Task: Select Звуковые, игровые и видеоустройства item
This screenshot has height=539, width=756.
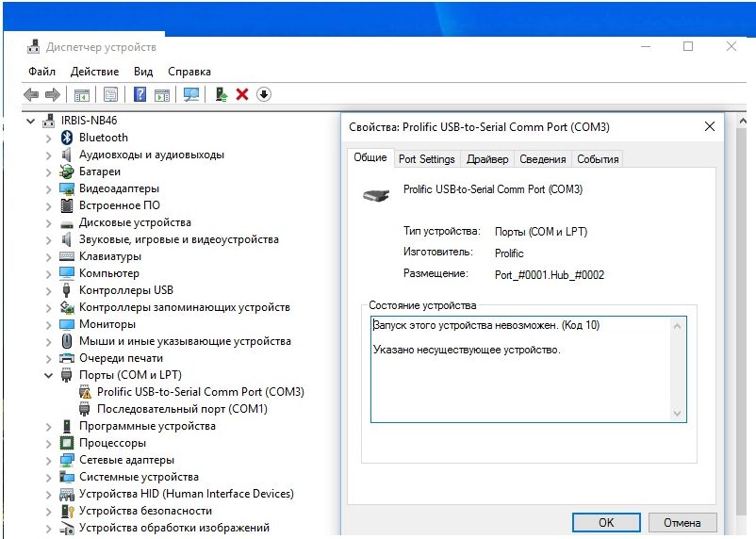Action: (x=179, y=239)
